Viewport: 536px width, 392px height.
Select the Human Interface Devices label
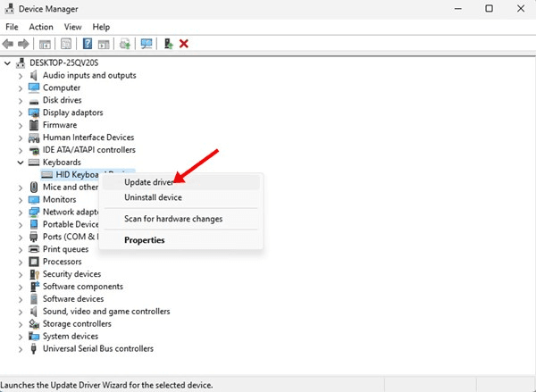(x=88, y=138)
